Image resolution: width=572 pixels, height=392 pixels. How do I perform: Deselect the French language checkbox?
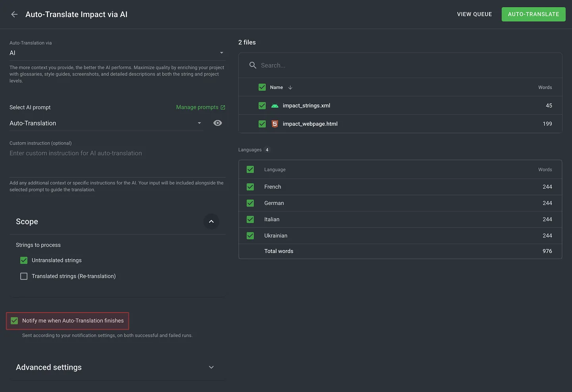click(250, 187)
